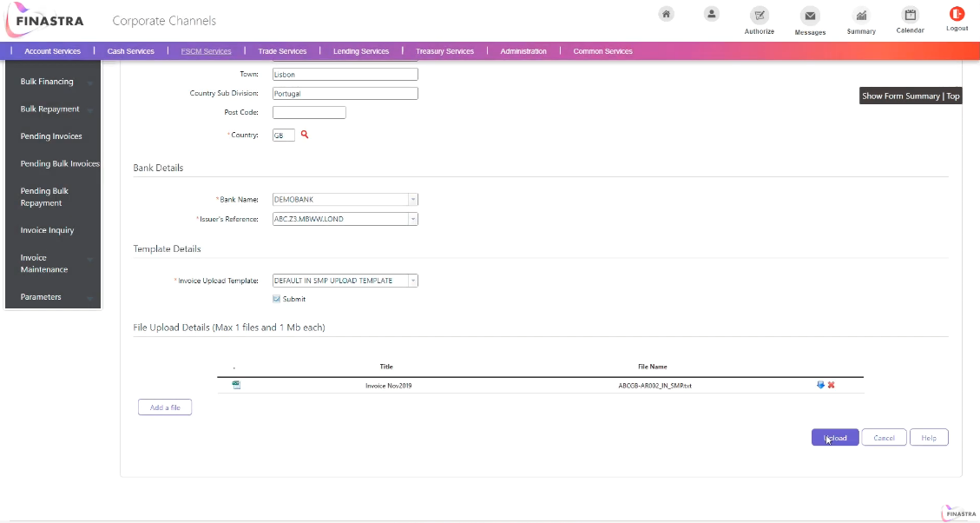This screenshot has height=523, width=980.
Task: Click the Invoice Nov2019 title cell
Action: pos(389,386)
